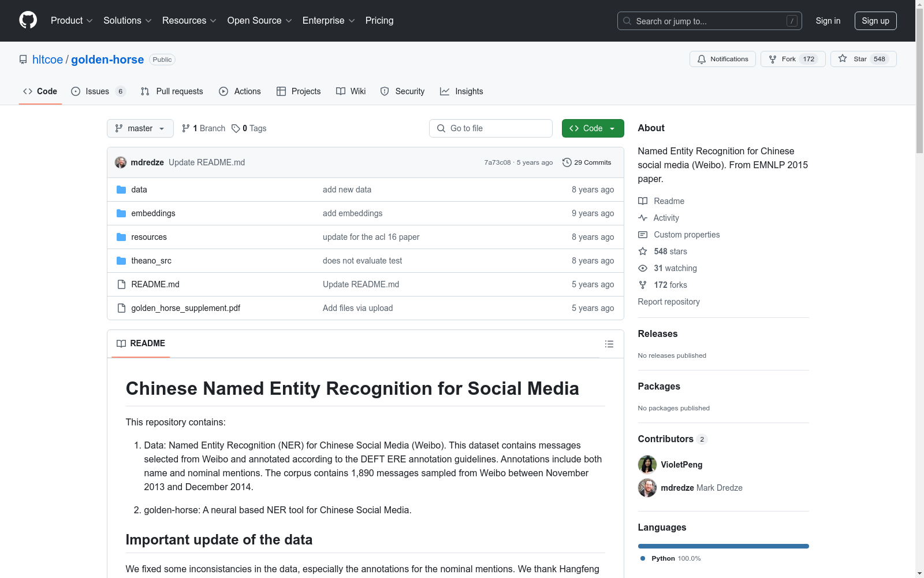Click the Report repository link

[x=669, y=302]
